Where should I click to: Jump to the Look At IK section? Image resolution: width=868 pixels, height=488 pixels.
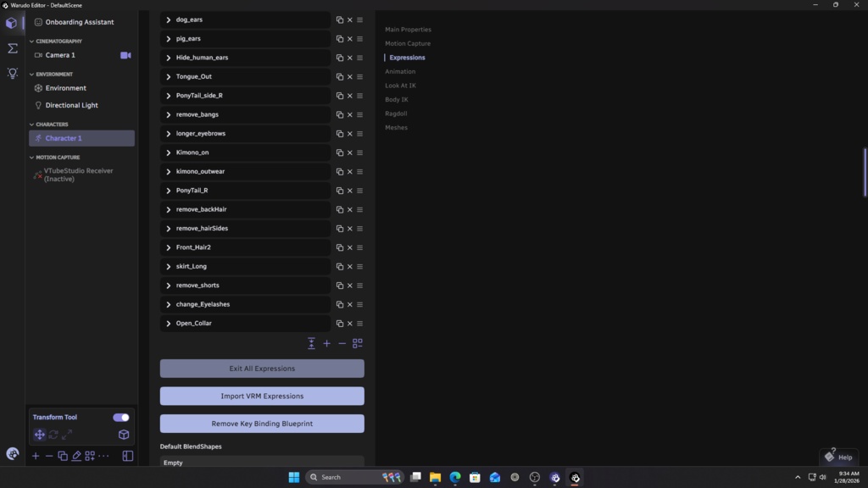click(400, 86)
